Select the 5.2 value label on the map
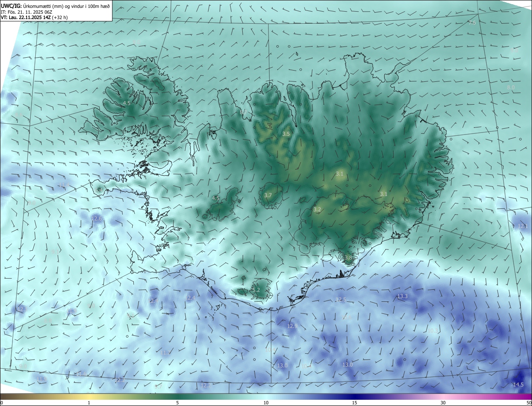 point(256,290)
